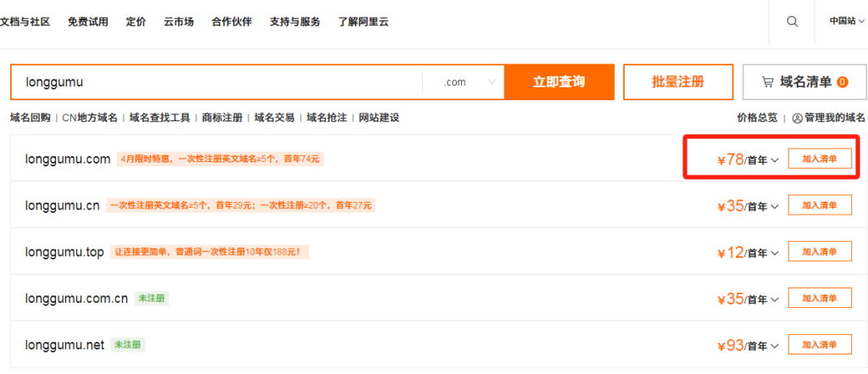Expand the longgumu.com.cn price chevron

(x=775, y=299)
